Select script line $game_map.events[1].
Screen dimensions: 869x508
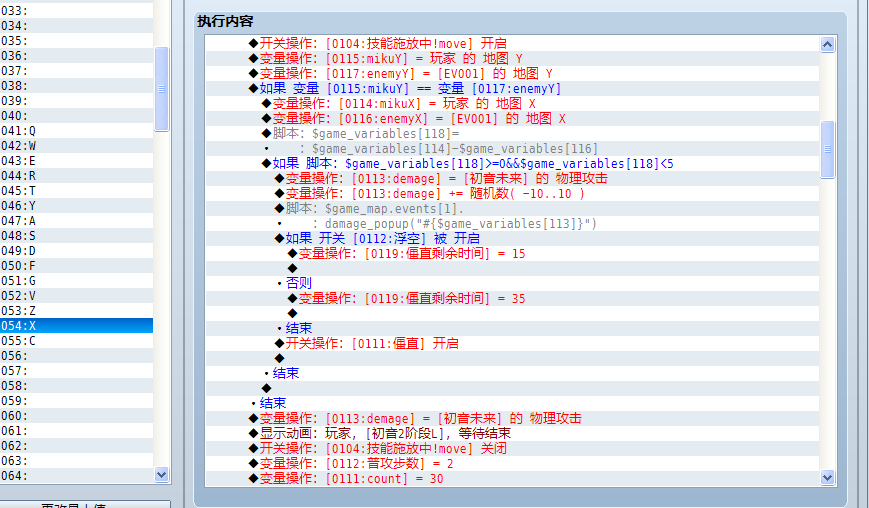click(512, 208)
